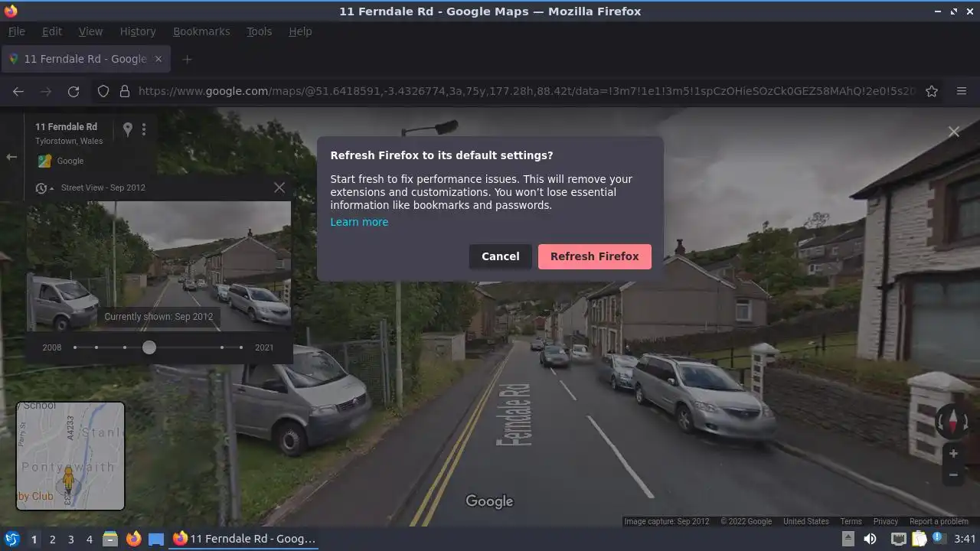Click the URL address bar

point(527,91)
